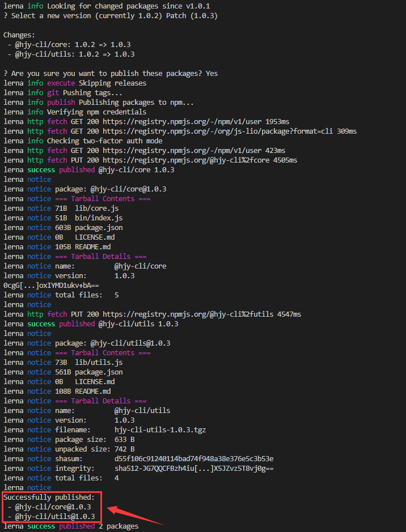The image size is (406, 532).
Task: Click 'Checking two-factor auth mode' line
Action: pos(104,141)
